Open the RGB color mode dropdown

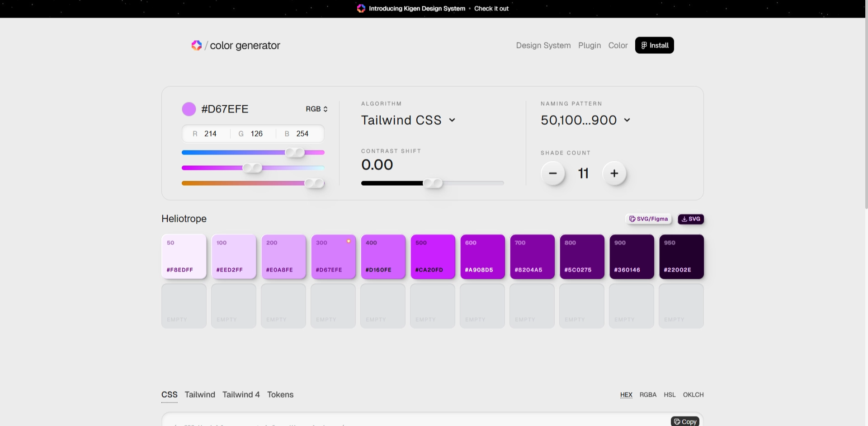[316, 109]
